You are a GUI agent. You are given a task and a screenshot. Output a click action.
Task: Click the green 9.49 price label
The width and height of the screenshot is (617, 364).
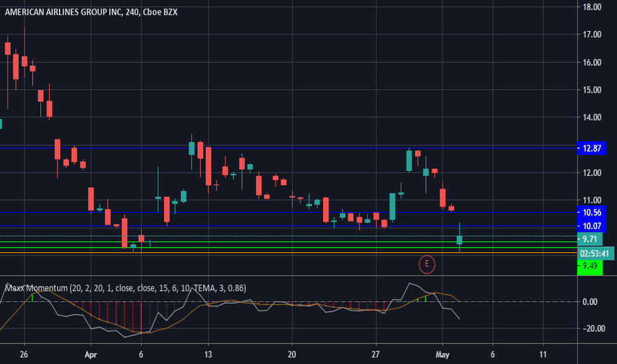(x=589, y=266)
